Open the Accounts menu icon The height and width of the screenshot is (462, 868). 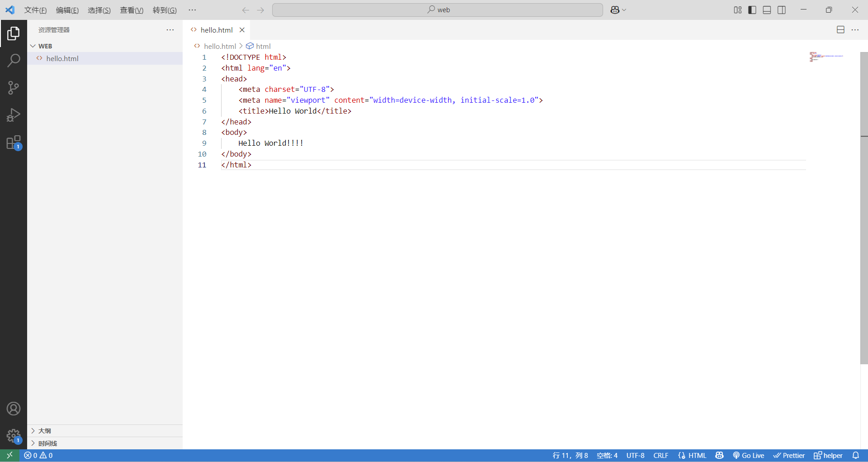click(x=14, y=409)
